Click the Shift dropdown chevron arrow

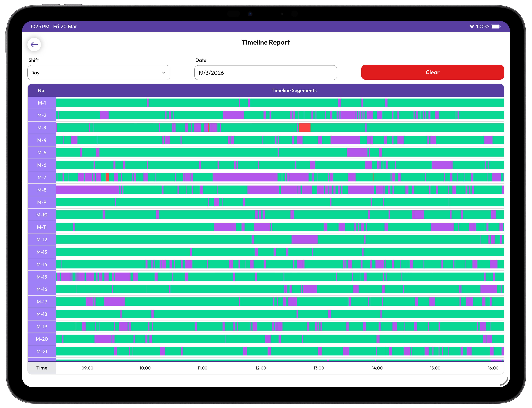coord(164,73)
